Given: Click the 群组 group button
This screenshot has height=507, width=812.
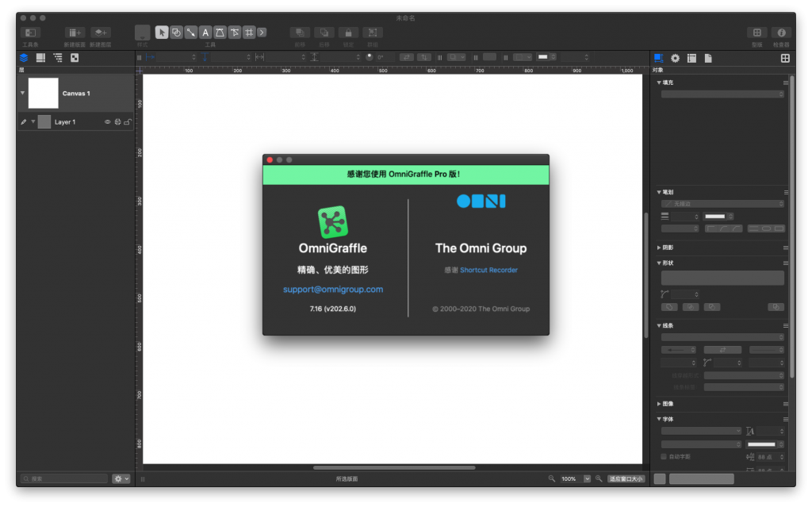Looking at the screenshot, I should (x=373, y=33).
